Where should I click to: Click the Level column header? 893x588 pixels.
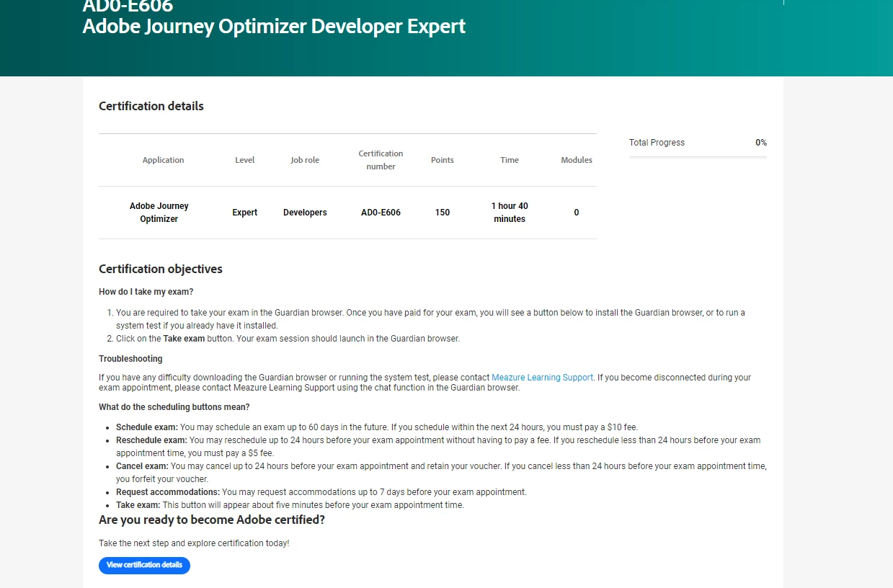(x=245, y=160)
